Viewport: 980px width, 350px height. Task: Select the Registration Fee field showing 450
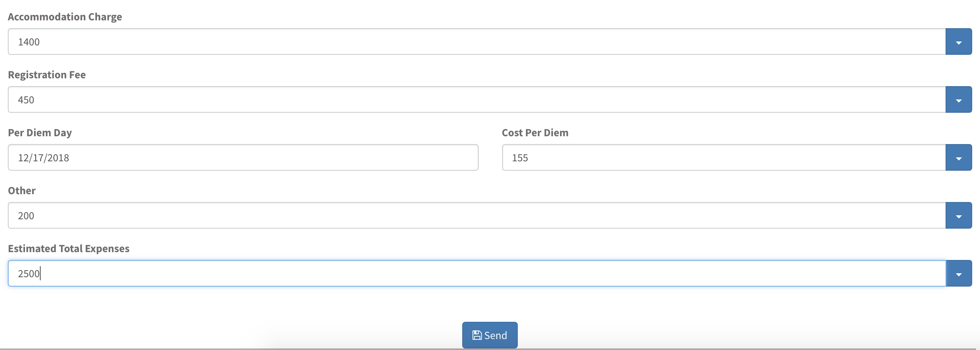pyautogui.click(x=477, y=99)
